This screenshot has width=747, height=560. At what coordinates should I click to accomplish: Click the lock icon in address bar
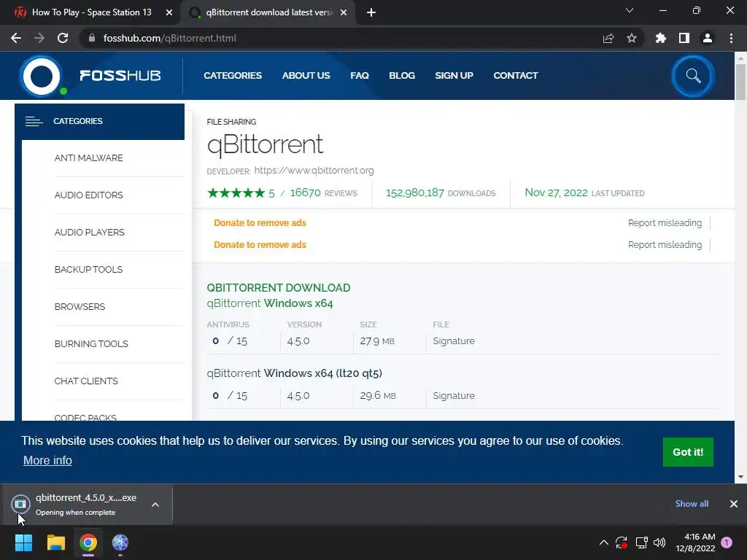pos(92,38)
